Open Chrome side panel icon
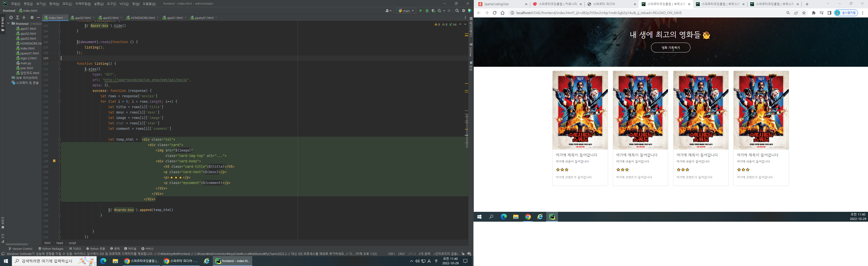868x266 pixels. coord(829,13)
